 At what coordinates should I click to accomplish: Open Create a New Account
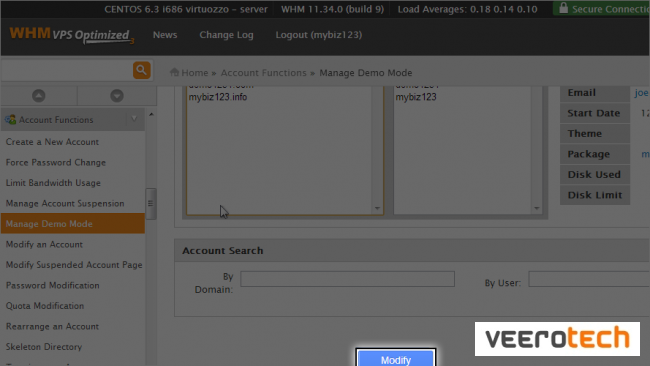point(52,142)
